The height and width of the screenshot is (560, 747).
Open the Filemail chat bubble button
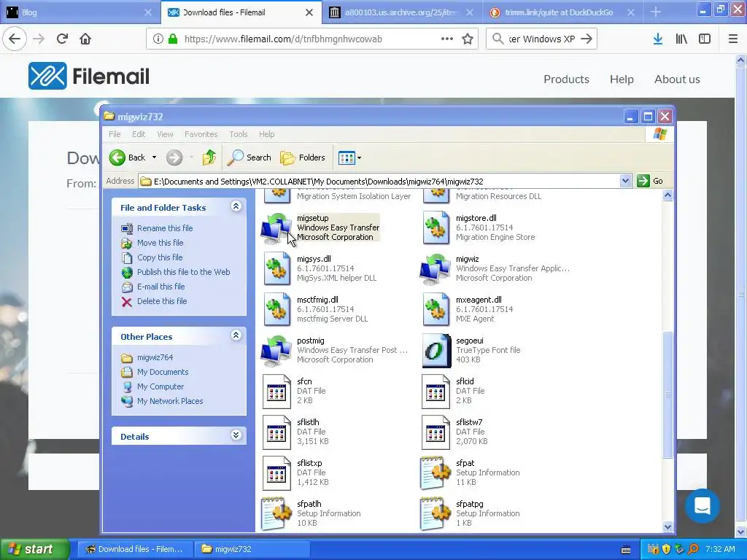click(x=703, y=506)
